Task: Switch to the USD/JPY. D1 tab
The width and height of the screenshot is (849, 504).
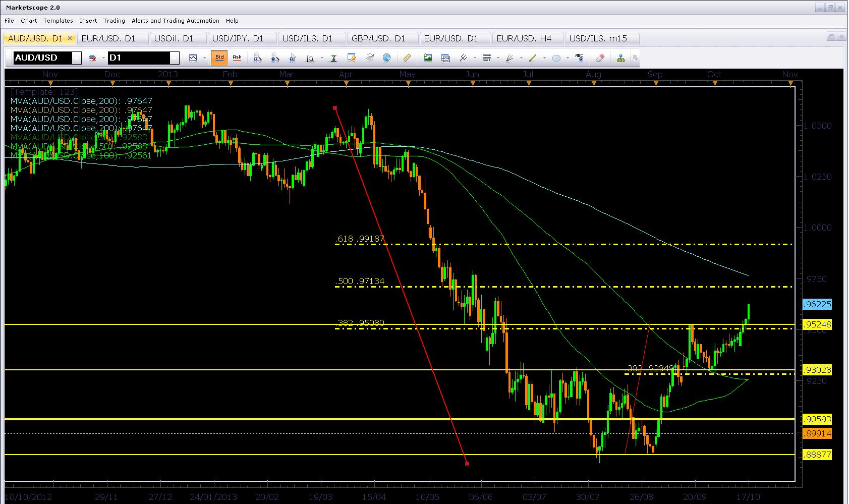Action: (x=238, y=38)
